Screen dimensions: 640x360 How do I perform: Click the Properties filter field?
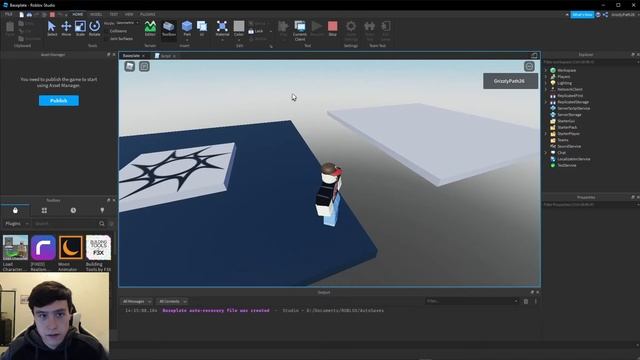pyautogui.click(x=590, y=204)
